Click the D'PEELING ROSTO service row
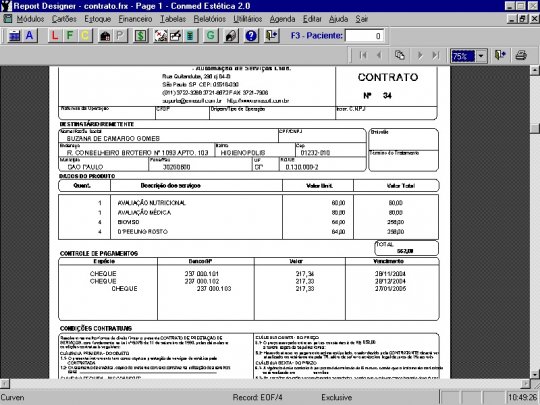The image size is (540, 405). pyautogui.click(x=248, y=232)
